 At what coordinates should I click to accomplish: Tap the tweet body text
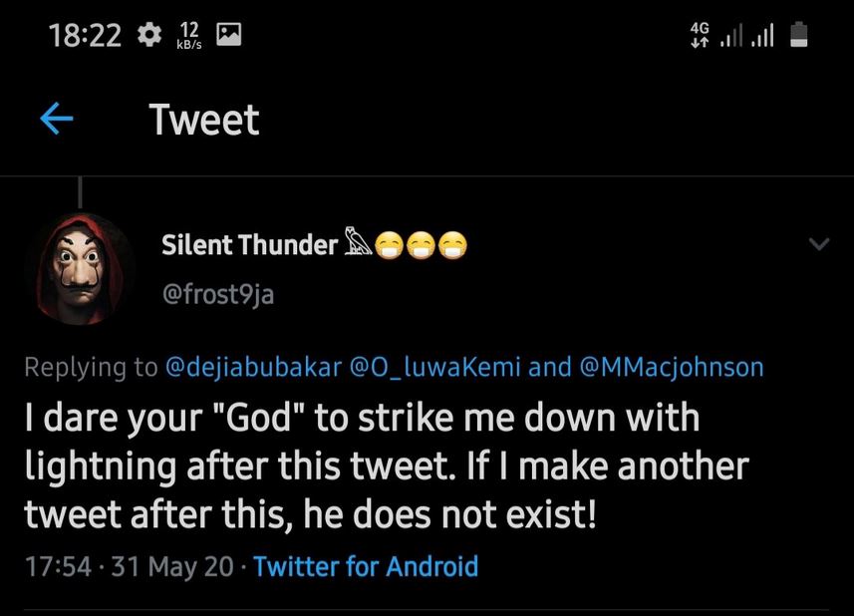(x=389, y=467)
